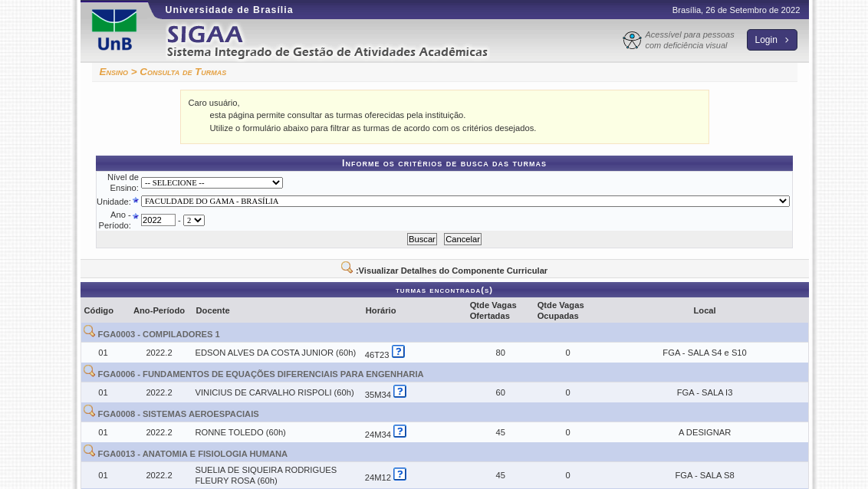
Task: Click help icon beside horário 24M12
Action: pyautogui.click(x=399, y=474)
